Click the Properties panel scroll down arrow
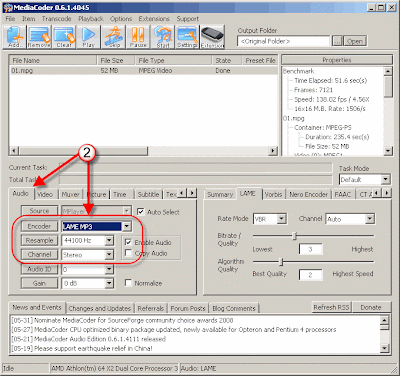The width and height of the screenshot is (400, 376). [388, 151]
